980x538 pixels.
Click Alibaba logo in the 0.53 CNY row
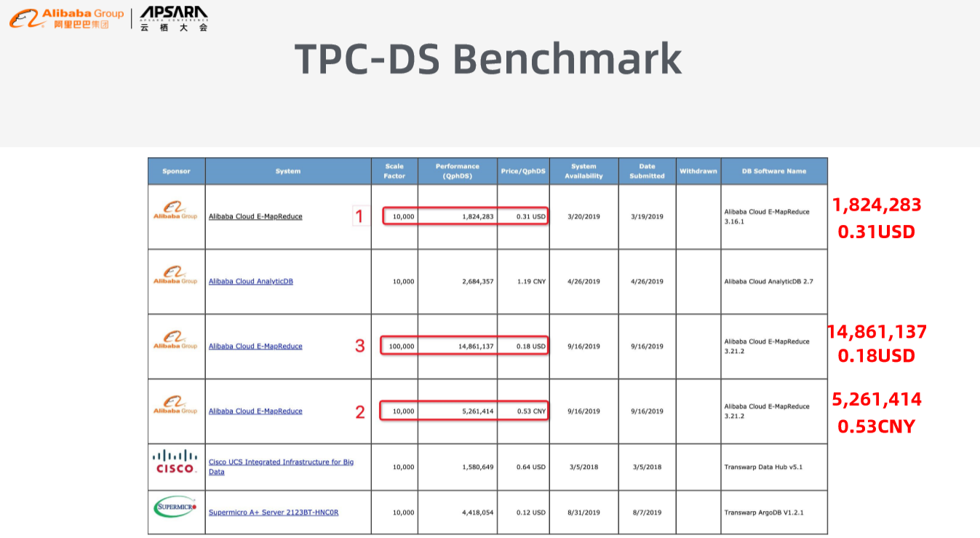pos(175,405)
